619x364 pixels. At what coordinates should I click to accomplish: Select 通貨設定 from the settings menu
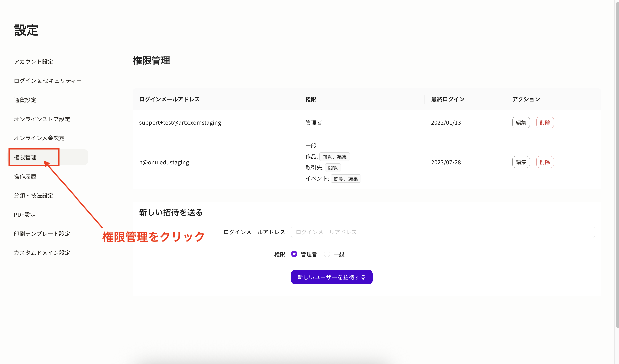coord(25,100)
